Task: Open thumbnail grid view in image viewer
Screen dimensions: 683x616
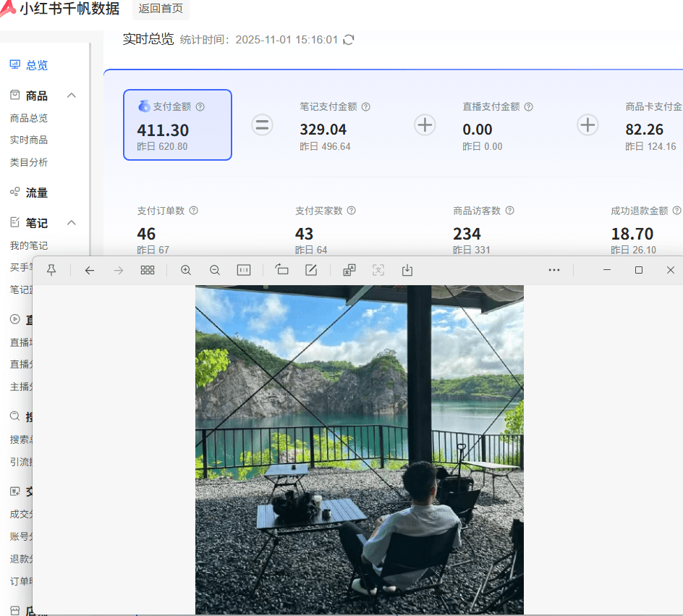Action: tap(148, 269)
